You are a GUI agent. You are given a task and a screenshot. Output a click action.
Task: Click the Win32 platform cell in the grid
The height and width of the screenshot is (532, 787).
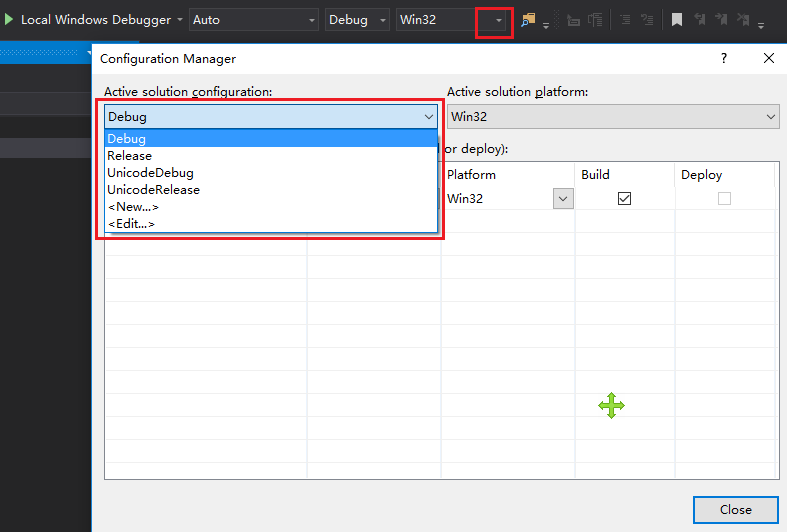pyautogui.click(x=497, y=199)
